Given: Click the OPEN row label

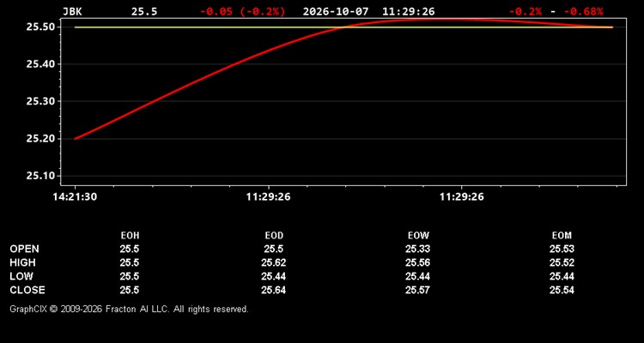Looking at the screenshot, I should (25, 249).
